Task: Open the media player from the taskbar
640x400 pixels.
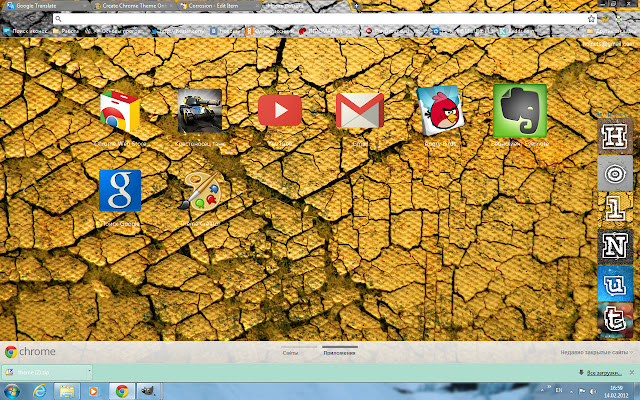Action: tap(93, 392)
